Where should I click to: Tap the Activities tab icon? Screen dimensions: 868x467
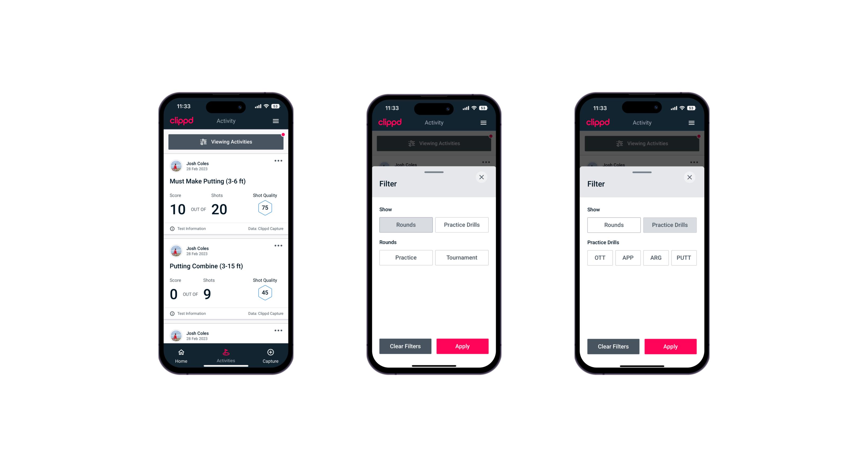click(226, 353)
